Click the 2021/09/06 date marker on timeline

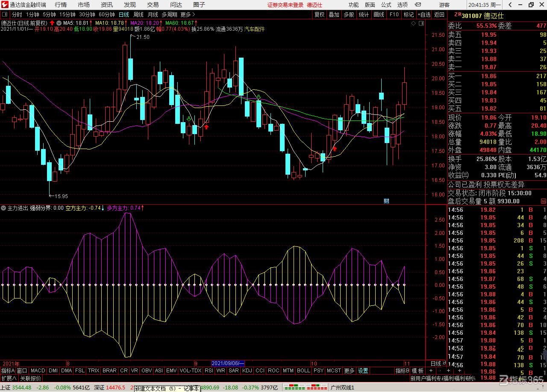pos(228,363)
